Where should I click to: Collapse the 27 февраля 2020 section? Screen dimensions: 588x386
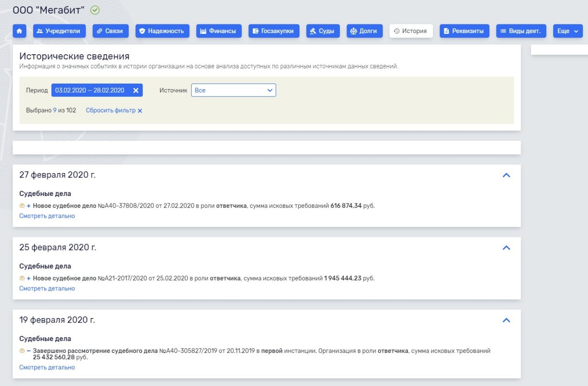click(x=507, y=175)
